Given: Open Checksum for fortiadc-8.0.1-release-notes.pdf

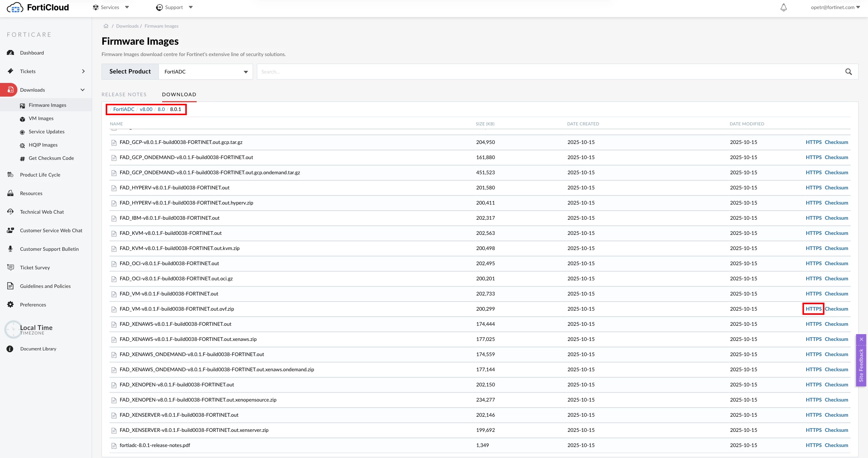Looking at the screenshot, I should (836, 445).
